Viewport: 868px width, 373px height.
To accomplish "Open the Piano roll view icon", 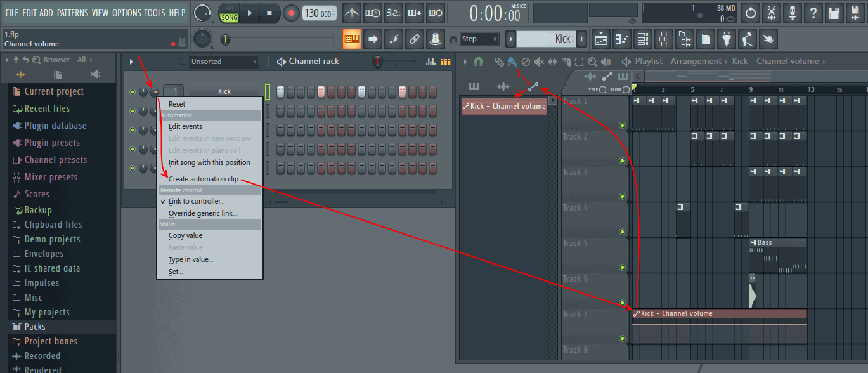I will click(x=623, y=39).
